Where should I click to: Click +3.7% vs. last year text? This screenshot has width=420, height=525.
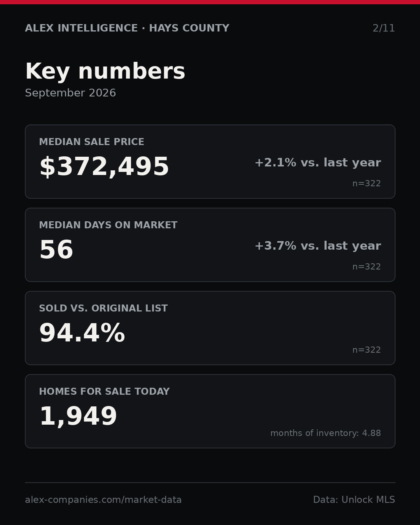318,246
